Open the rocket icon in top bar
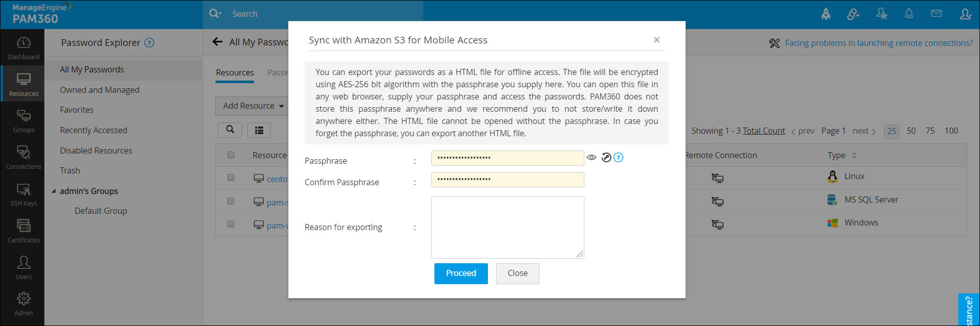Viewport: 980px width, 326px height. (826, 14)
